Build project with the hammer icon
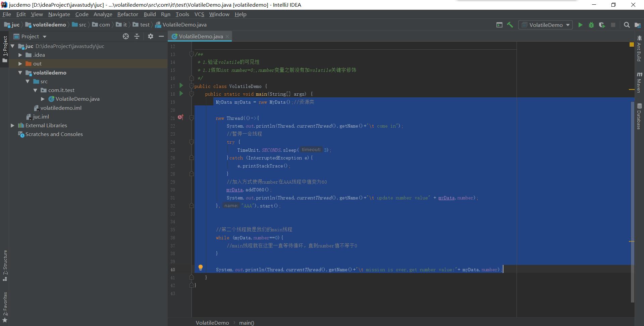644x326 pixels. pos(510,25)
